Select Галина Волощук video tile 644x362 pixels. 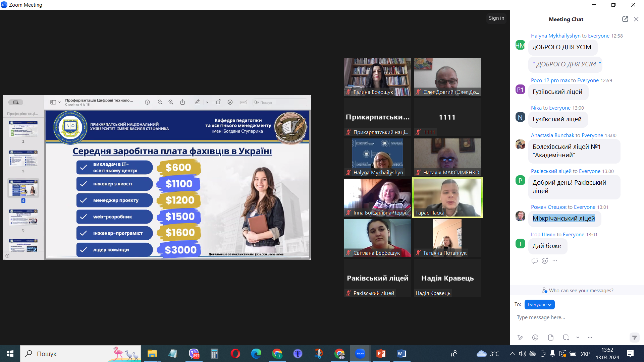tap(377, 77)
